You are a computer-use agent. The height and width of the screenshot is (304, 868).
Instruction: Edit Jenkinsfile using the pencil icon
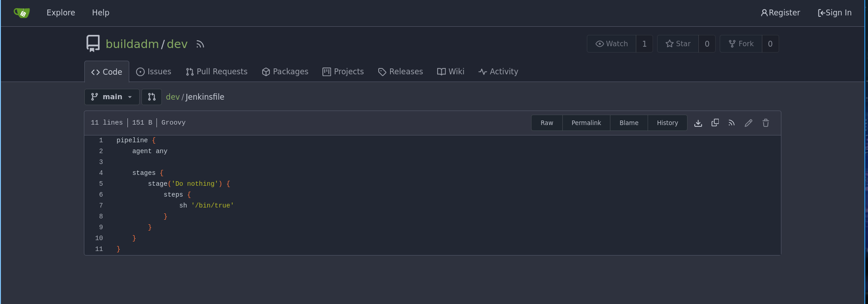(x=749, y=123)
